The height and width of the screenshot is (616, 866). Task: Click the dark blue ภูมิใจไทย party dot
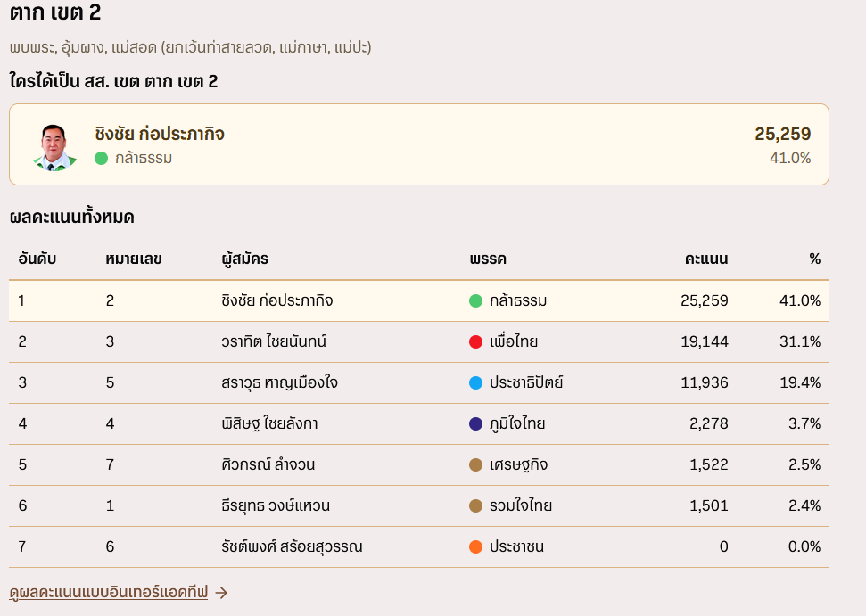click(475, 423)
